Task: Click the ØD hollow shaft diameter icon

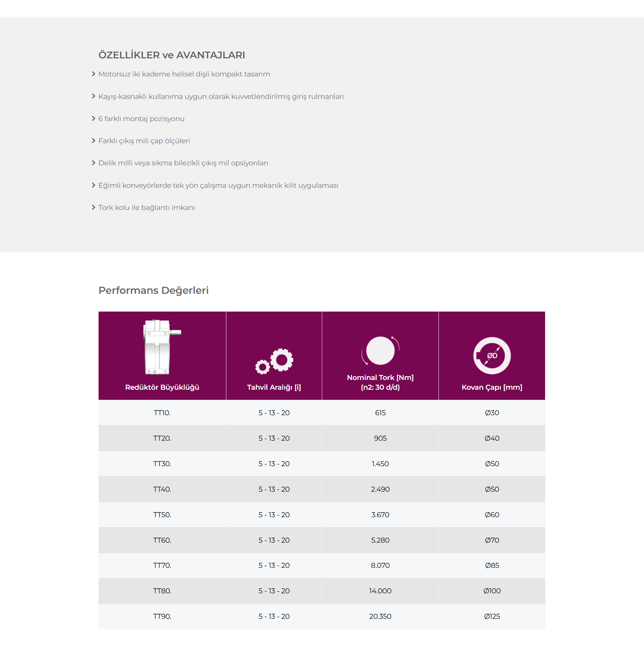Action: click(491, 356)
